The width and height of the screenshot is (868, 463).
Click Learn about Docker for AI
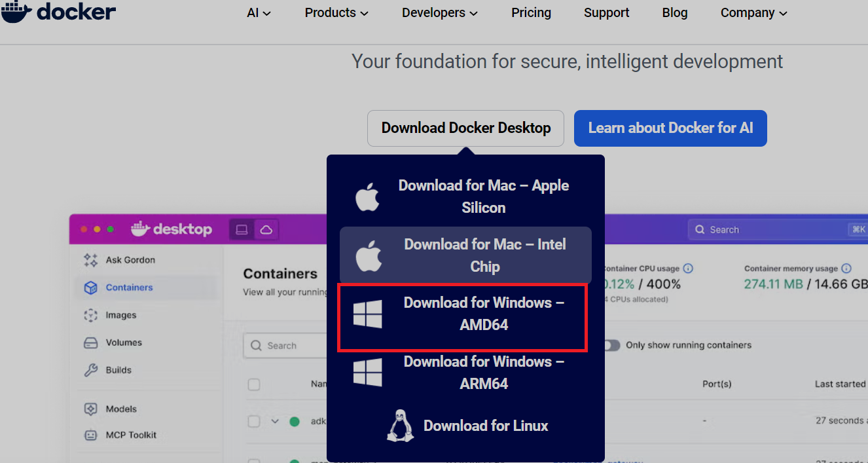(x=670, y=128)
